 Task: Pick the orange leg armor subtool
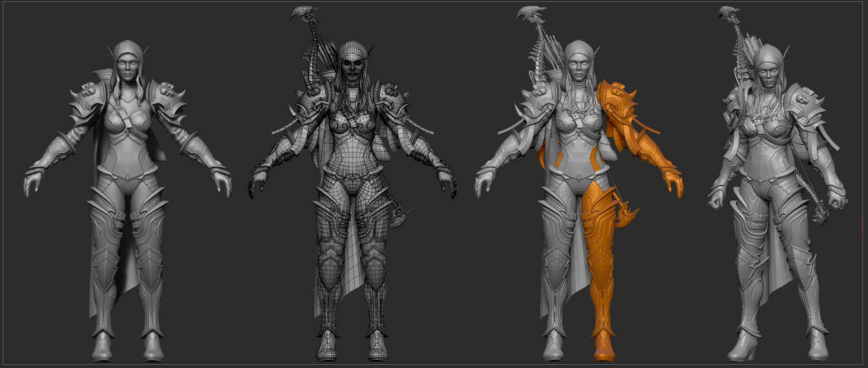[600, 270]
